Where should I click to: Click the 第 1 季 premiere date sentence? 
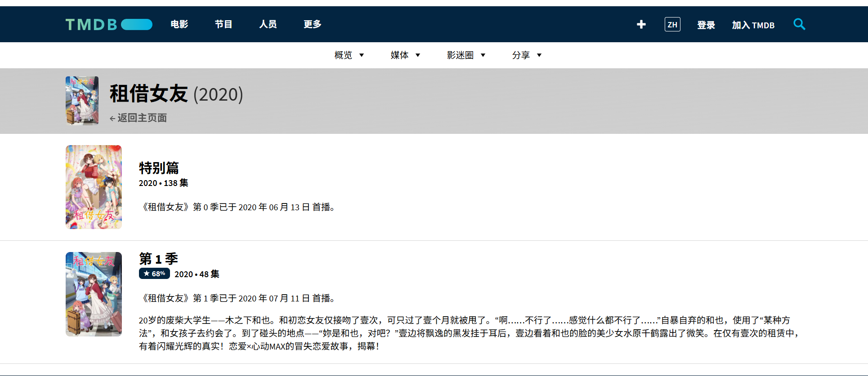238,298
